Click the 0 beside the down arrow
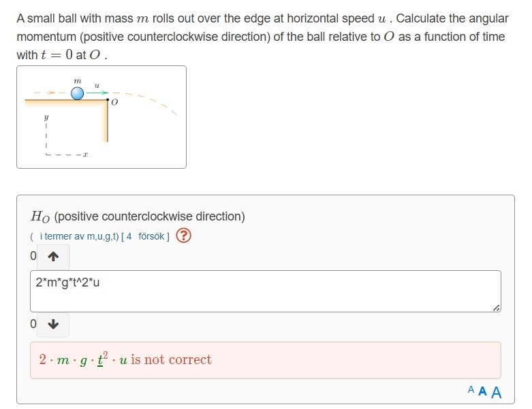This screenshot has height=409, width=532. point(33,324)
